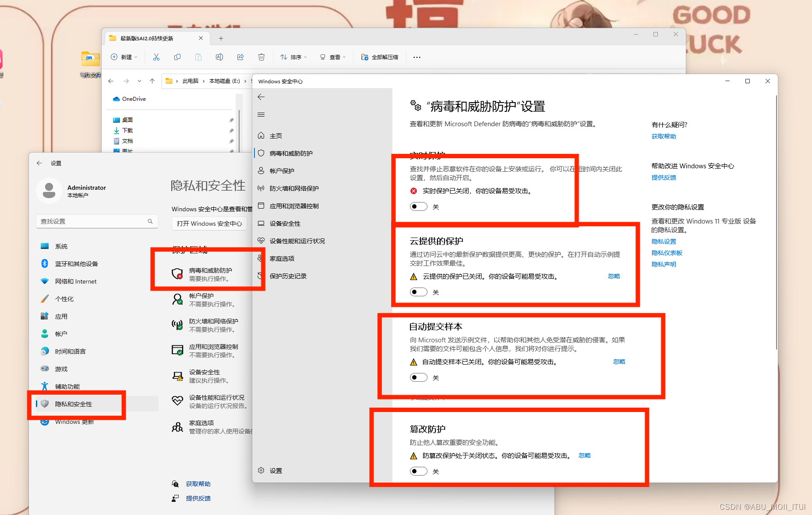This screenshot has width=812, height=515.
Task: Expand recent locations chevron in Explorer navigation
Action: [139, 81]
